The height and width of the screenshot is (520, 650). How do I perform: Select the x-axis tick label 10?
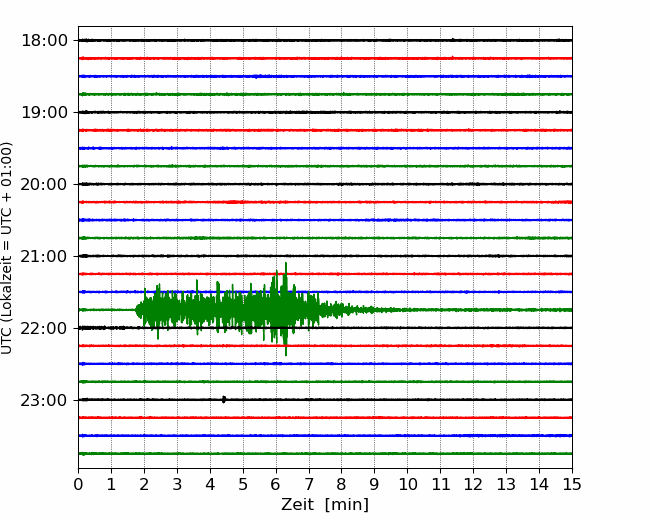pos(407,484)
